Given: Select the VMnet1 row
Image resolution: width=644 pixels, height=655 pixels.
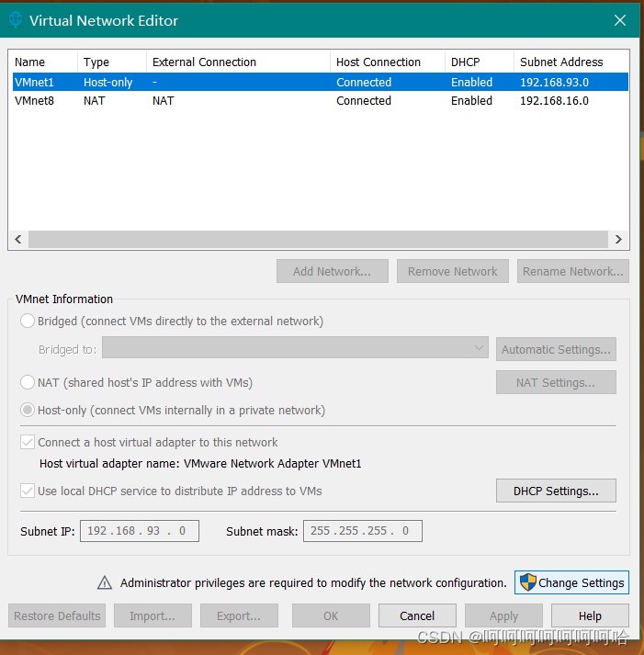Looking at the screenshot, I should coord(321,82).
